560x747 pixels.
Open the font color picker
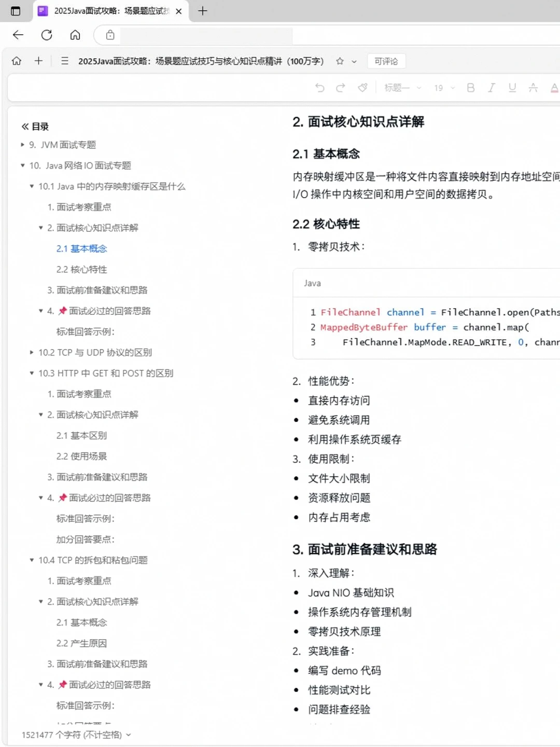554,88
